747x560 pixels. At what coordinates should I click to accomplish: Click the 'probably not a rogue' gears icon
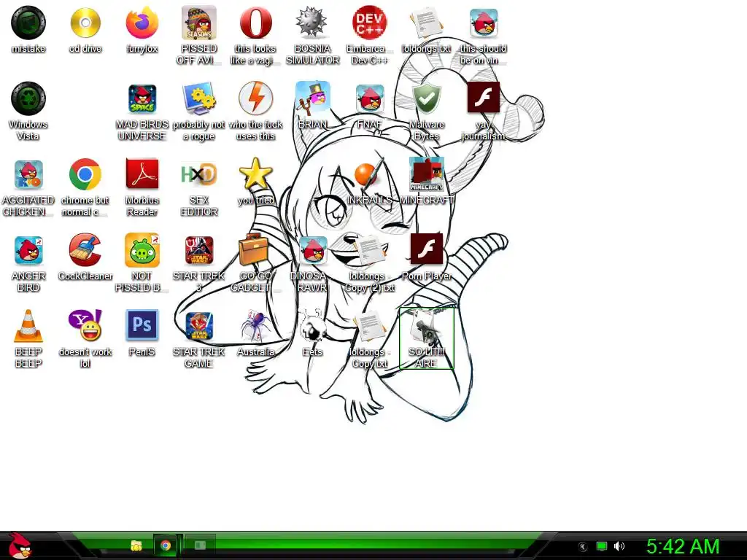pyautogui.click(x=199, y=98)
